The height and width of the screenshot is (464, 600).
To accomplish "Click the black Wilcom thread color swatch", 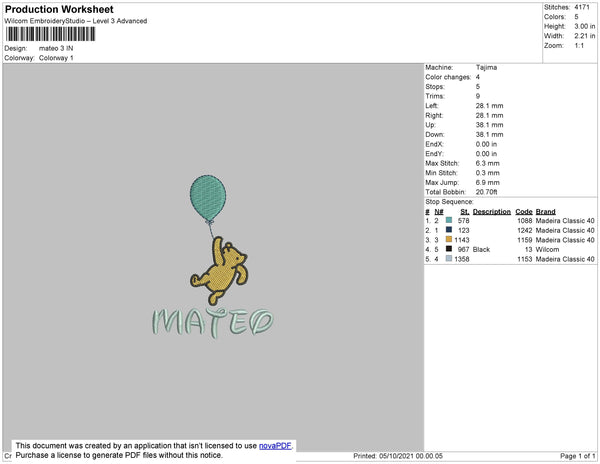I will pyautogui.click(x=449, y=249).
